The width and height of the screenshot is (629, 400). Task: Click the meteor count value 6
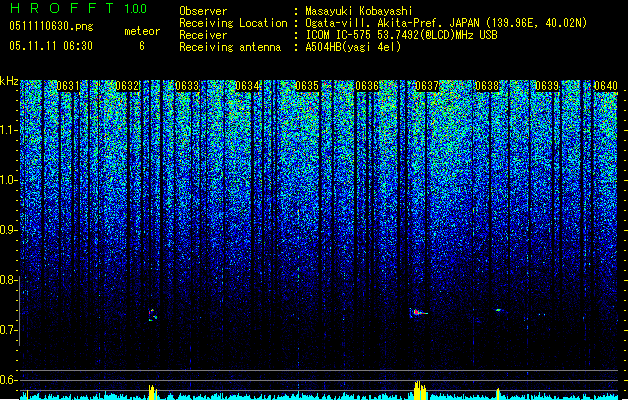pos(142,46)
